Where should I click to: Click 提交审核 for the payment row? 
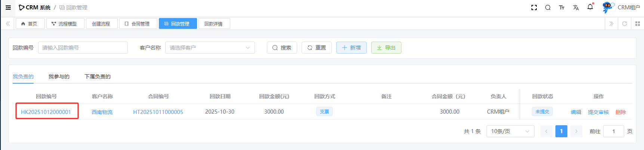pos(598,112)
